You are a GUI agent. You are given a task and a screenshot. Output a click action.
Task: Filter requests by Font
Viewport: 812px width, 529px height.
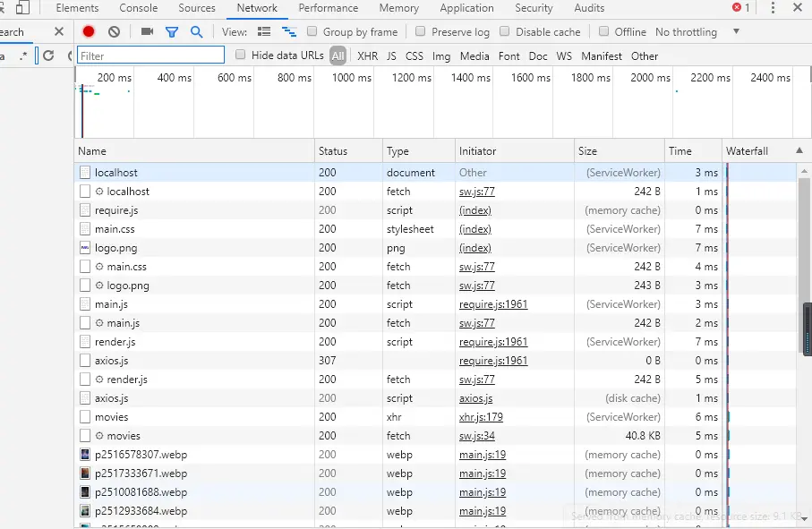tap(509, 55)
